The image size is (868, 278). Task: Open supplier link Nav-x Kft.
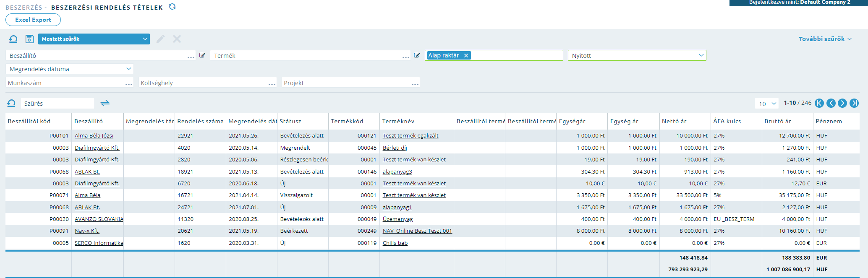click(x=87, y=231)
